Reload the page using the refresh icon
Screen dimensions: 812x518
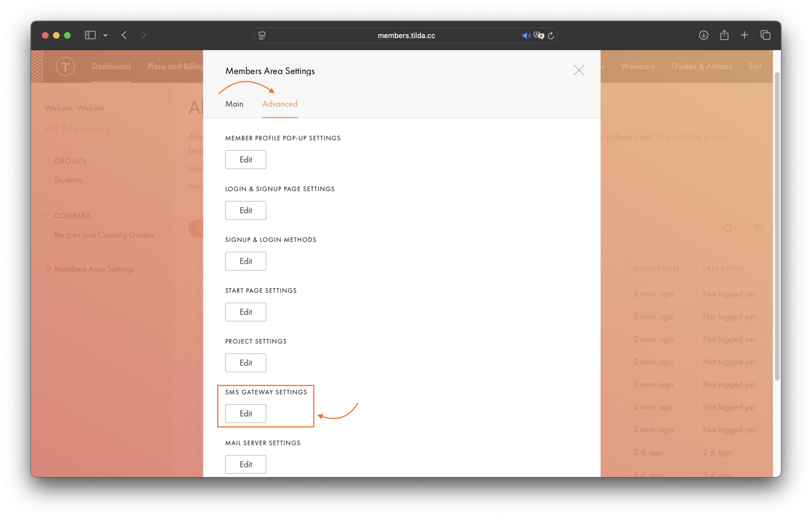[x=551, y=35]
